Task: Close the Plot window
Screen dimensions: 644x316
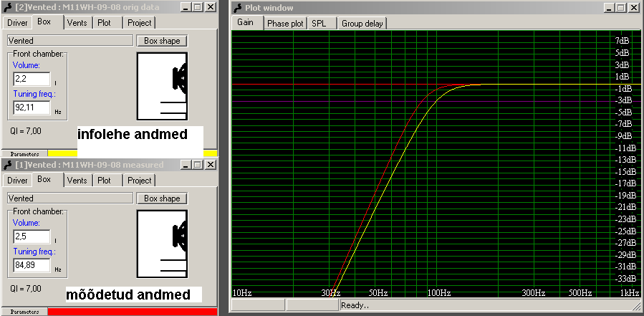Action: tap(635, 7)
